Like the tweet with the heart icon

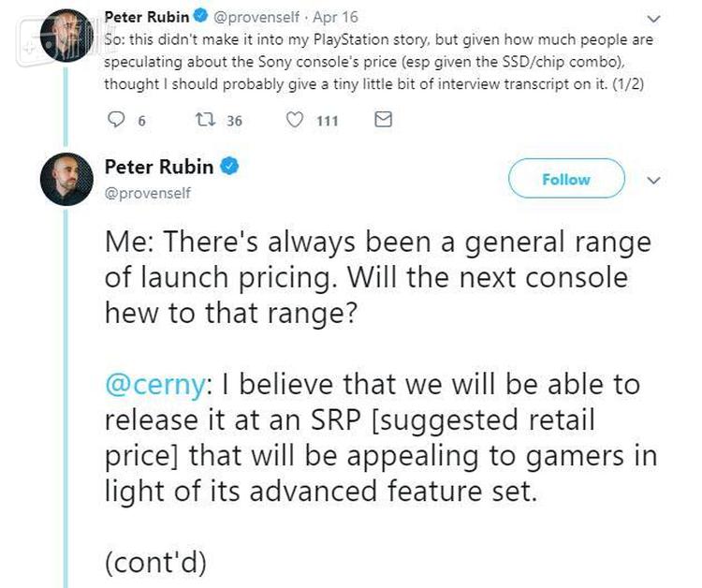(295, 120)
